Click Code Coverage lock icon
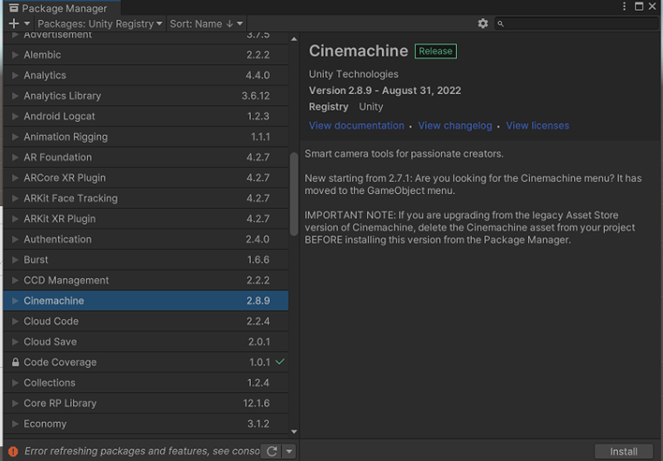The height and width of the screenshot is (461, 663). click(15, 362)
